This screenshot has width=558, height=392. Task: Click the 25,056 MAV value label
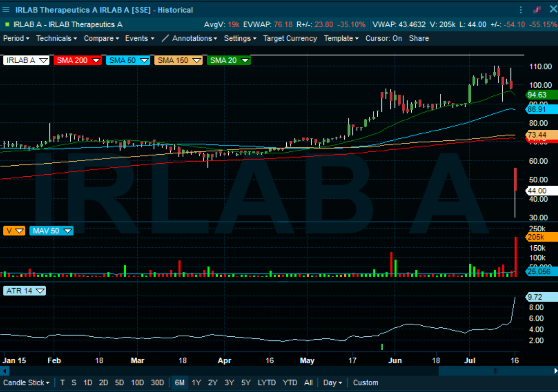[x=542, y=271]
